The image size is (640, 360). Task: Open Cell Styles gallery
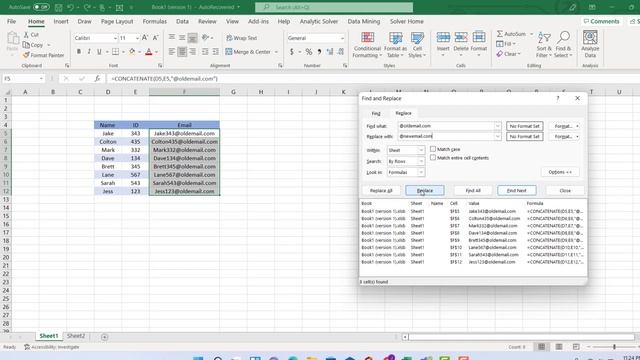click(417, 45)
